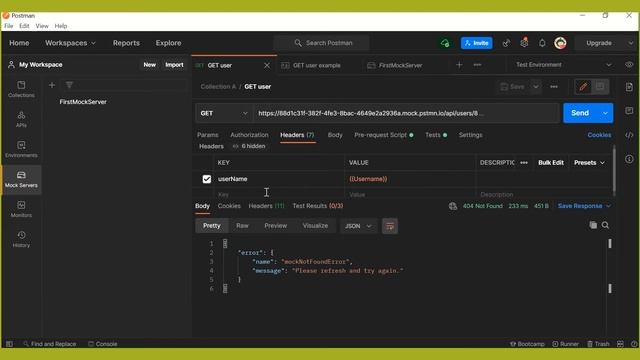Viewport: 640px width, 360px height.
Task: Open the Workspaces dropdown
Action: pyautogui.click(x=70, y=43)
